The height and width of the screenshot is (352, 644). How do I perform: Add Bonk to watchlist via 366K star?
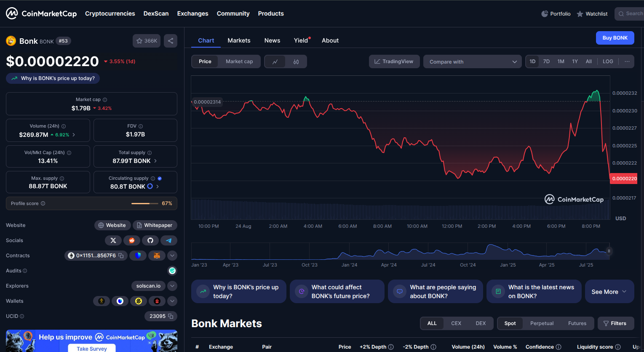[147, 41]
